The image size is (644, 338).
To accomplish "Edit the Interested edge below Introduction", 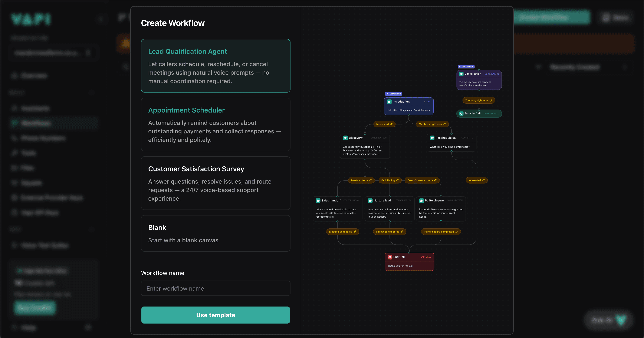I will [x=391, y=124].
